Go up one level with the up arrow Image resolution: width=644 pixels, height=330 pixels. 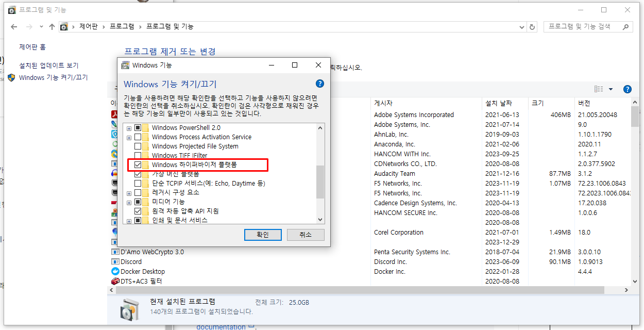tap(52, 26)
